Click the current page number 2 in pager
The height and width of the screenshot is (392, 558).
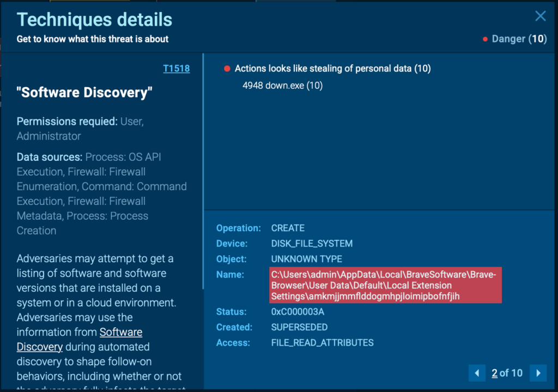[494, 373]
